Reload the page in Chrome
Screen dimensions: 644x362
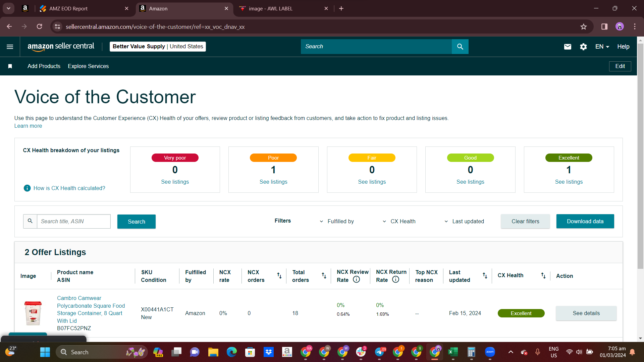coord(40,26)
